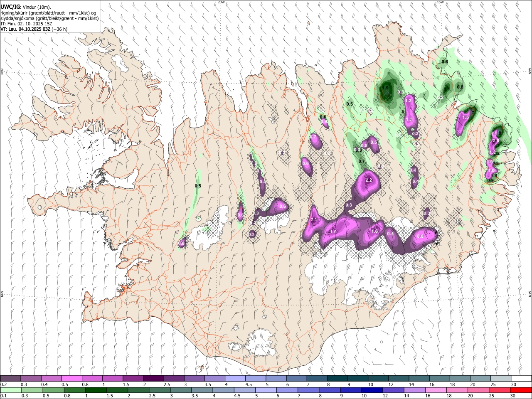Click the '0.1' label in the rain scale row
This screenshot has width=532, height=399.
4,396
